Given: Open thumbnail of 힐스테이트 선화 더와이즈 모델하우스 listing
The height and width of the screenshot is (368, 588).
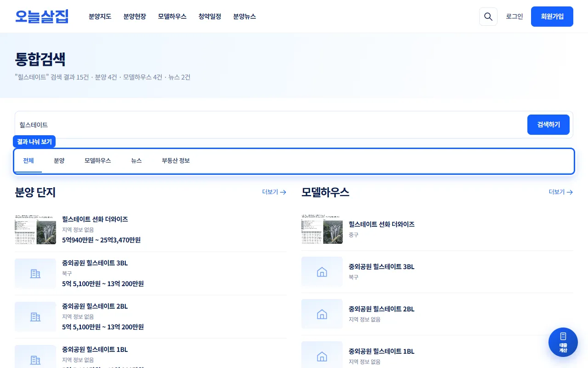Looking at the screenshot, I should (322, 229).
